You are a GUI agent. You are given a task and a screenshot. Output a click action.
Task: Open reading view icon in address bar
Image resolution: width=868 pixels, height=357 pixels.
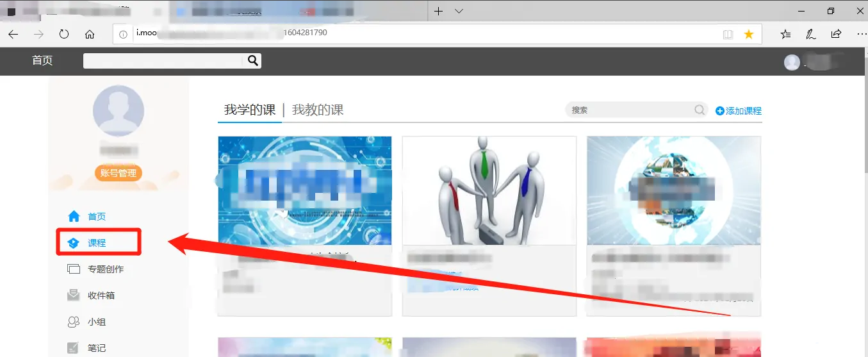tap(728, 35)
